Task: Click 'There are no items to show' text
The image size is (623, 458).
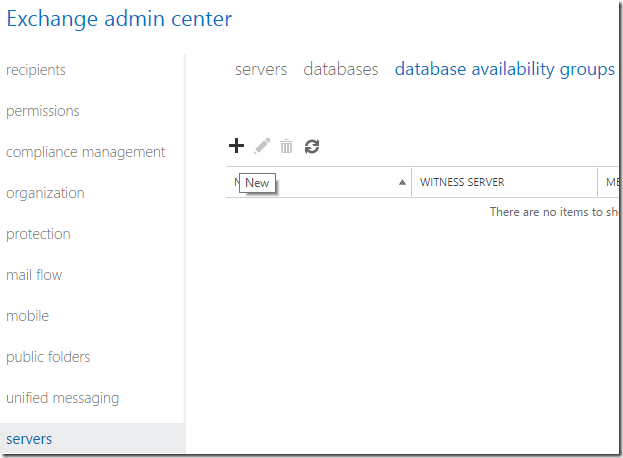Action: tap(554, 212)
